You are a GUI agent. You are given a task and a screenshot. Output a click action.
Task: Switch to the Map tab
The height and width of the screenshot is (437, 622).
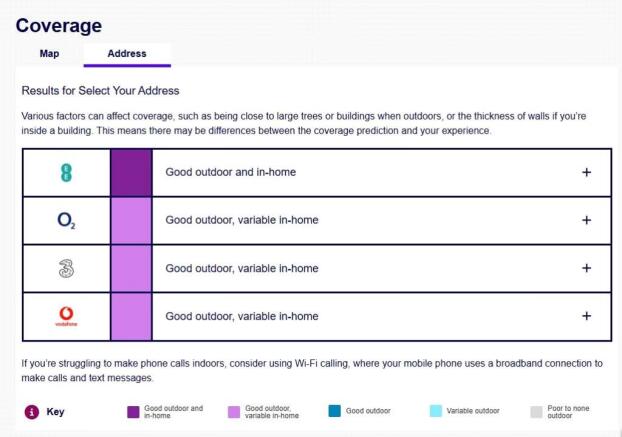(48, 53)
